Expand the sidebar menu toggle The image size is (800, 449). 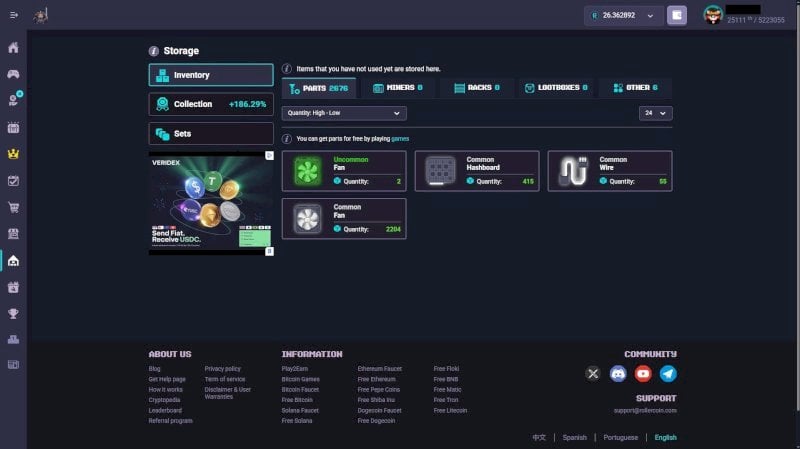coord(14,15)
